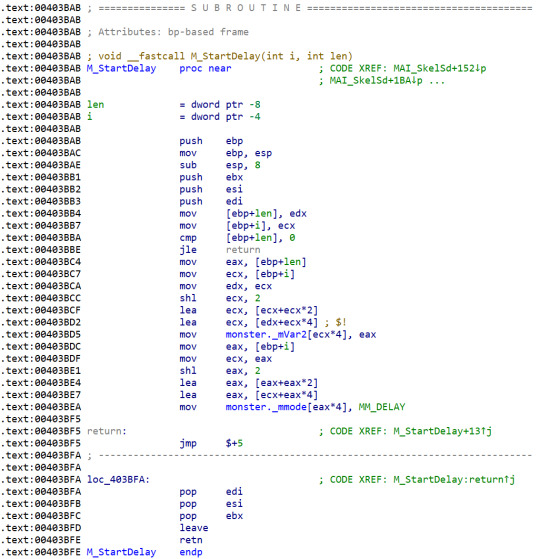Click monster._mmode operand
The width and height of the screenshot is (540, 559).
tap(266, 407)
